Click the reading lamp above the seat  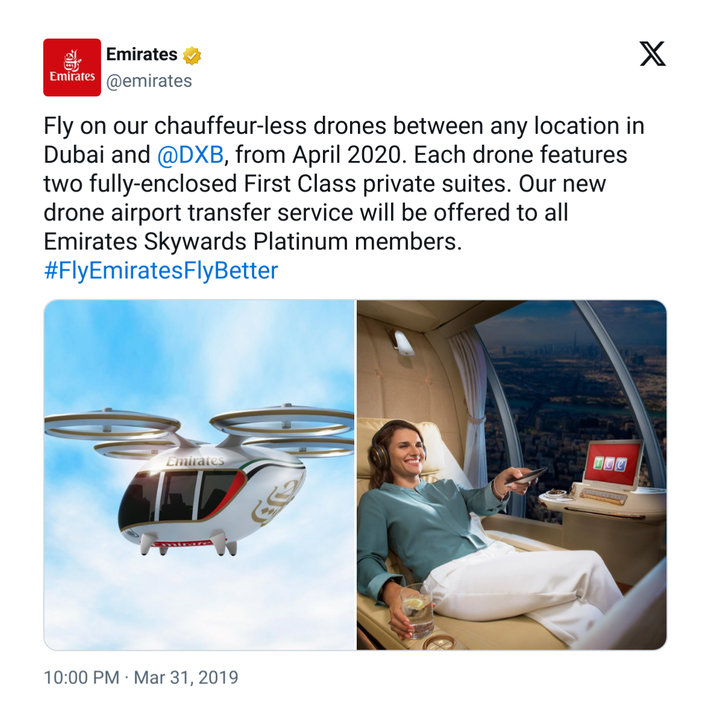click(403, 342)
